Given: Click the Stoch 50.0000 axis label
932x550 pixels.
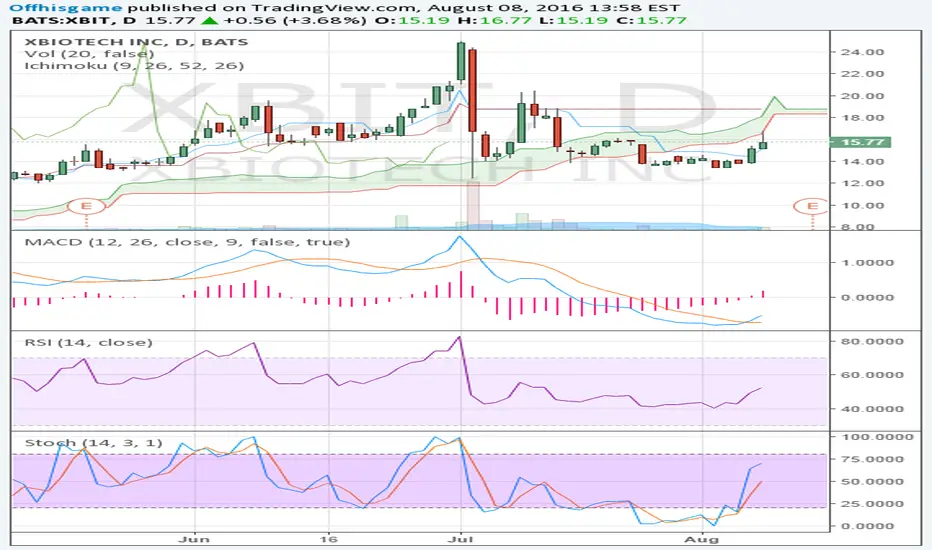Looking at the screenshot, I should point(871,482).
